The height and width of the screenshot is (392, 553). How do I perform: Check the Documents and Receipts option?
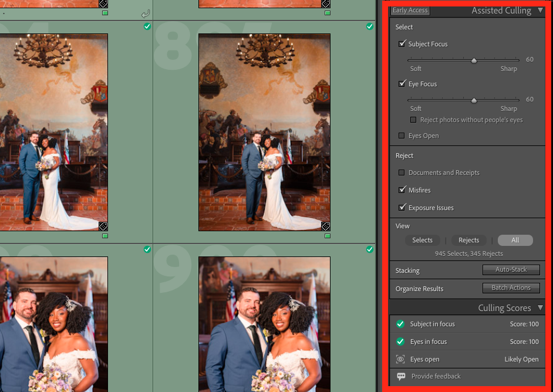[402, 173]
